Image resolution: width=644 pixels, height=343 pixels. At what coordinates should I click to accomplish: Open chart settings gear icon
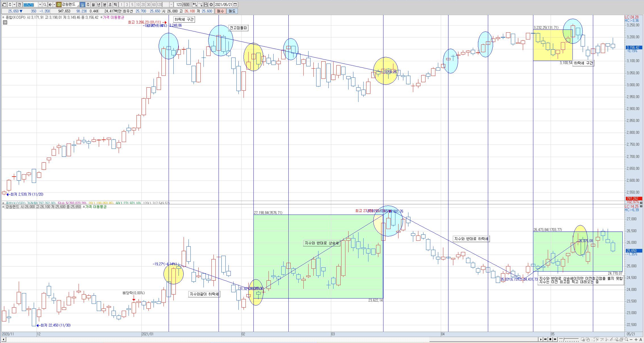click(x=211, y=5)
